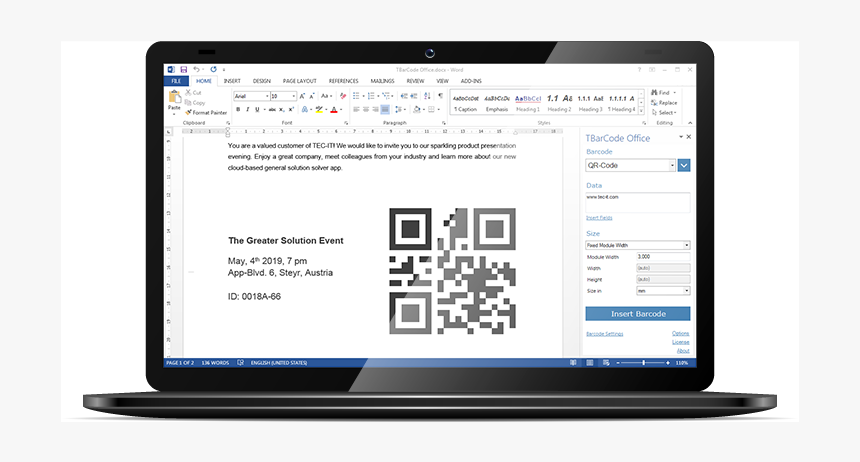Click the Insert Fields link
Viewport: 860px width, 462px height.
click(x=599, y=218)
